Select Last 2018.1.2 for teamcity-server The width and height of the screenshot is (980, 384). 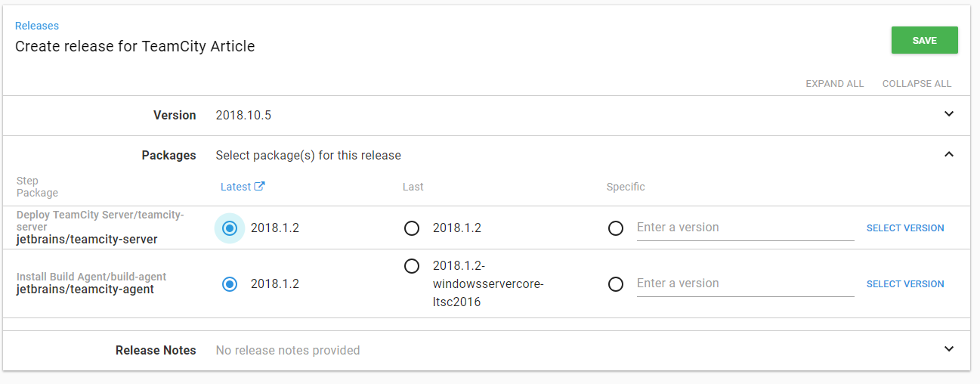click(x=412, y=228)
